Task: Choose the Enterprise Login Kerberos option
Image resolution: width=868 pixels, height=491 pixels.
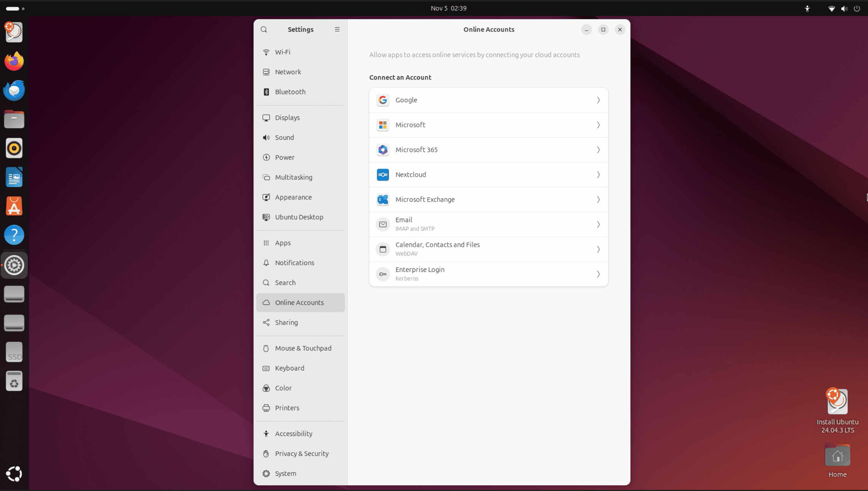Action: coord(488,274)
